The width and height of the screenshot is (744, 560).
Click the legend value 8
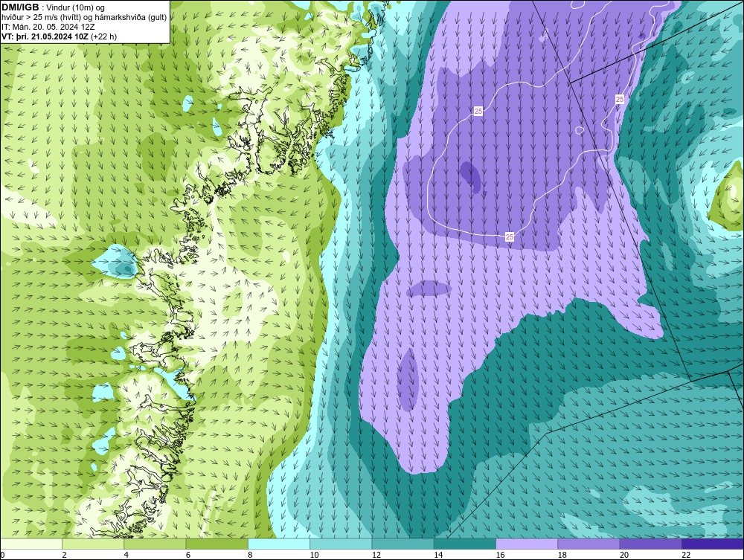click(250, 555)
